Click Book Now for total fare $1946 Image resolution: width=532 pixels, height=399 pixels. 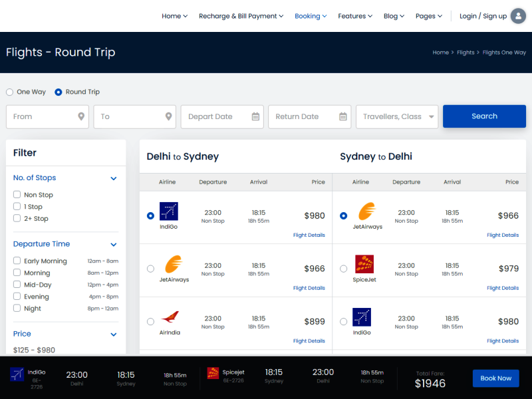click(x=495, y=378)
